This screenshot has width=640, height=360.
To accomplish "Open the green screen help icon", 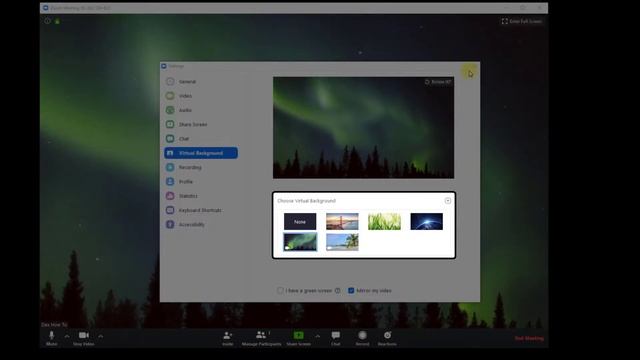I will click(338, 291).
